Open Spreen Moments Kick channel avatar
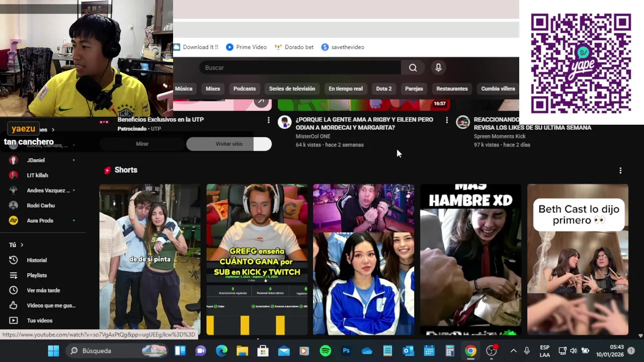Viewport: 644px width, 362px height. click(x=463, y=122)
